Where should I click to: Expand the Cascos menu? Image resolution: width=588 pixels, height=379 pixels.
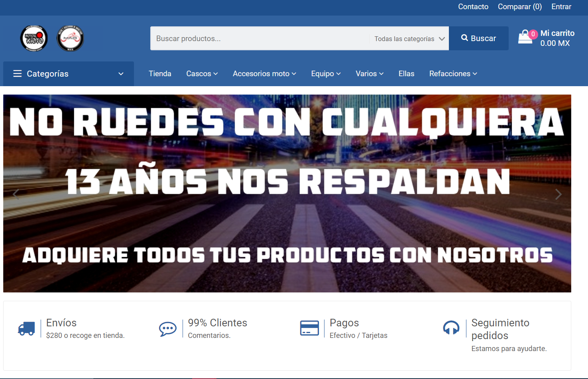tap(202, 73)
